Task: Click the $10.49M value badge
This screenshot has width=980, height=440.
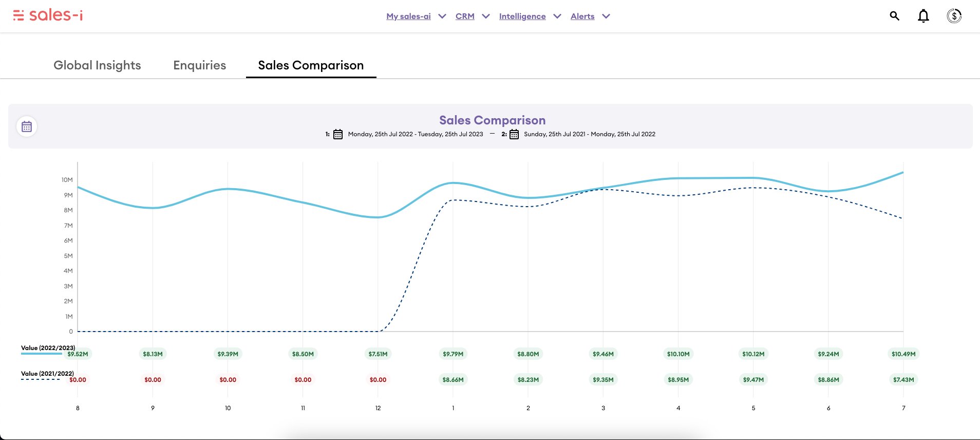Action: pyautogui.click(x=903, y=354)
